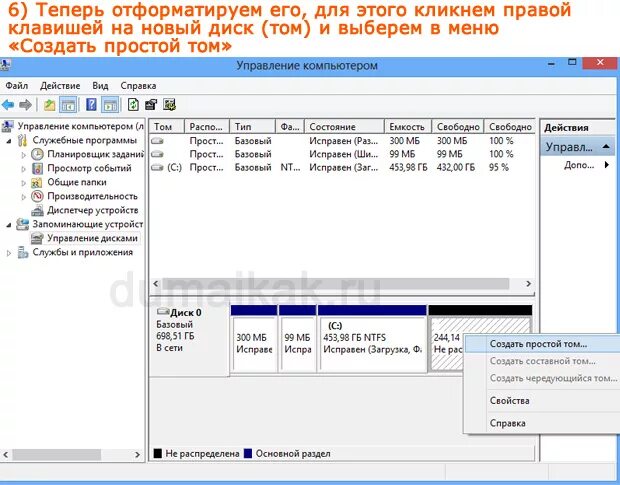Select the (C:) 453,98 ГБ NTFS partition block
Viewport: 620px width, 485px height.
tap(372, 338)
